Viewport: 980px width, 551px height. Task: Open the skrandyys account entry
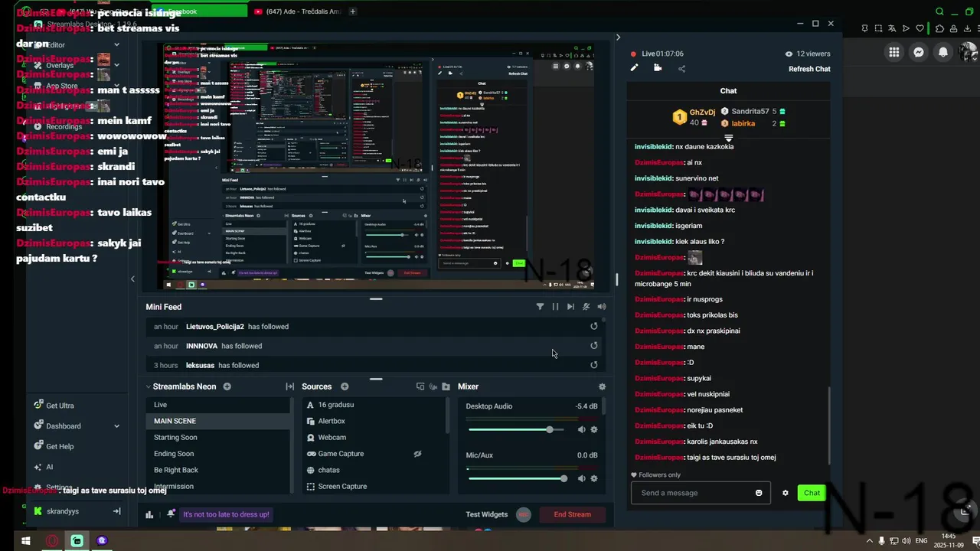coord(56,511)
